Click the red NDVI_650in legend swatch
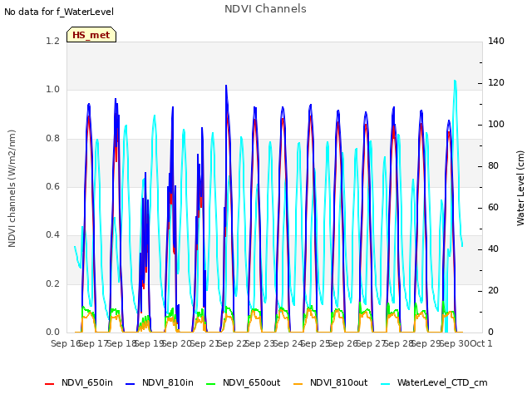Viewport: 532px width, 399px height. point(50,384)
